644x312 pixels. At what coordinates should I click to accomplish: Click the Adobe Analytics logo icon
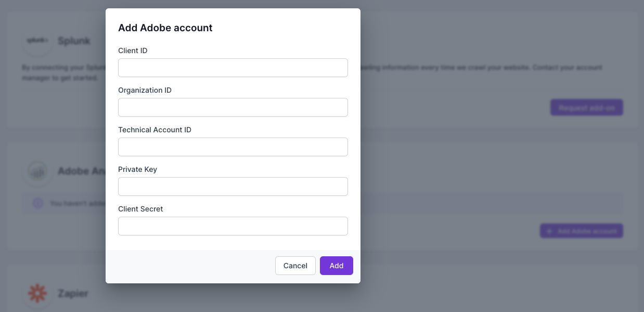(x=37, y=171)
